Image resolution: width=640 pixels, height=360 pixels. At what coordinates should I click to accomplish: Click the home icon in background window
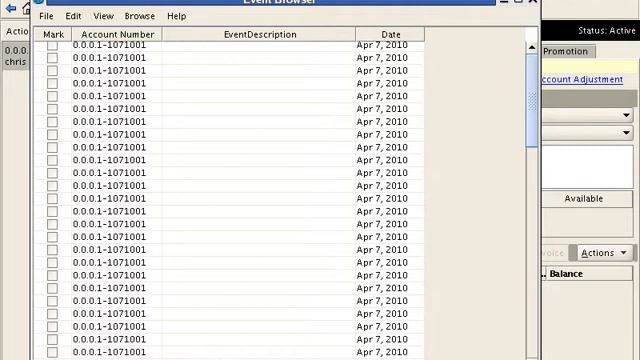click(27, 8)
